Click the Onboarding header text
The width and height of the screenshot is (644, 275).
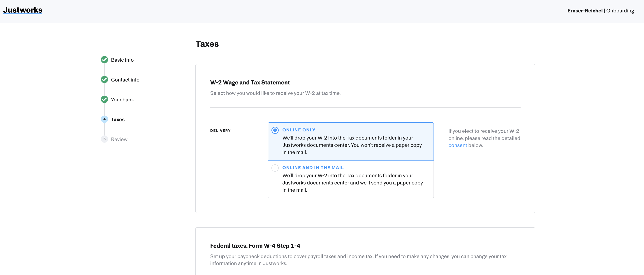pos(620,11)
